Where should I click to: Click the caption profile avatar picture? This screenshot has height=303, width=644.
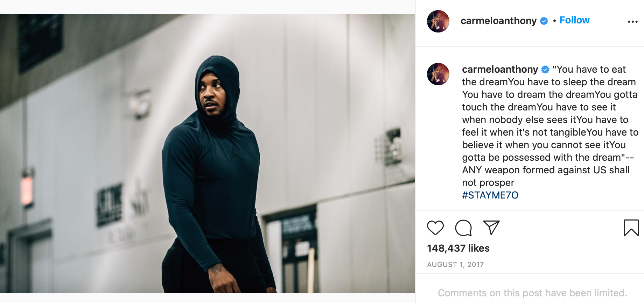pos(438,74)
